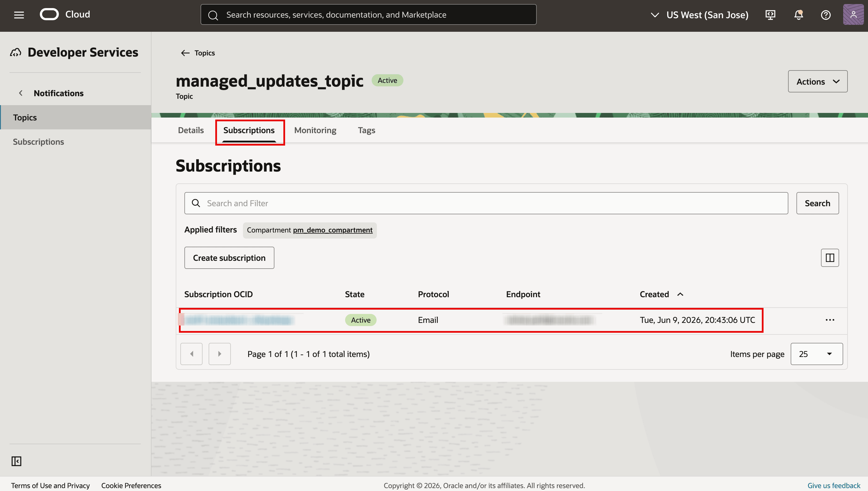Viewport: 868px width, 491px height.
Task: Click the back arrow to Topics
Action: [185, 53]
